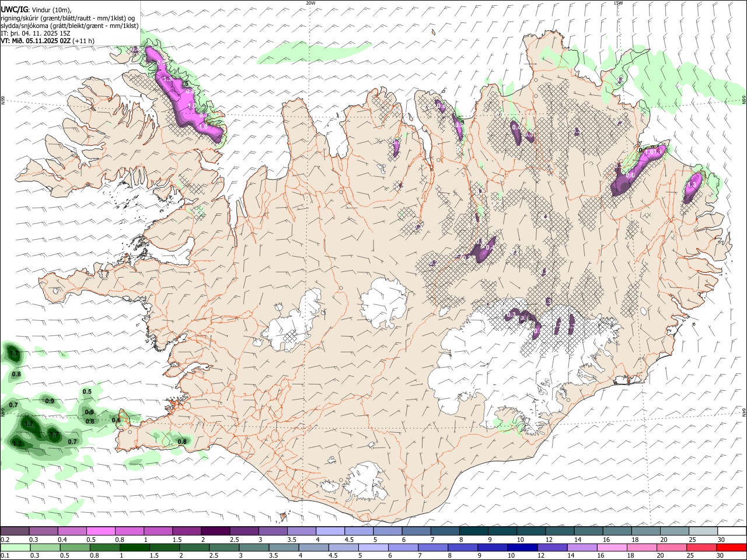
Task: Pick the red swatch ending the lower legend
Action: (x=732, y=548)
